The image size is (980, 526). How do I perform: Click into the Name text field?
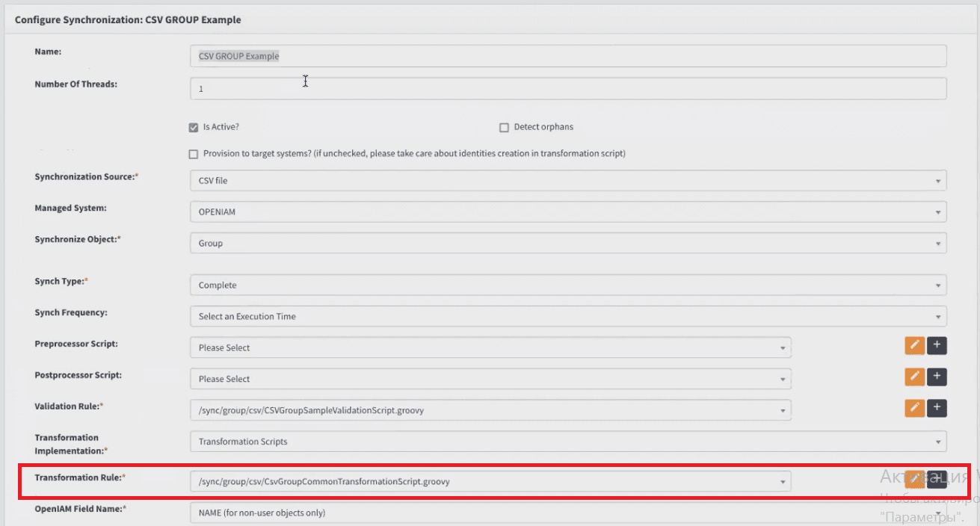coord(568,56)
